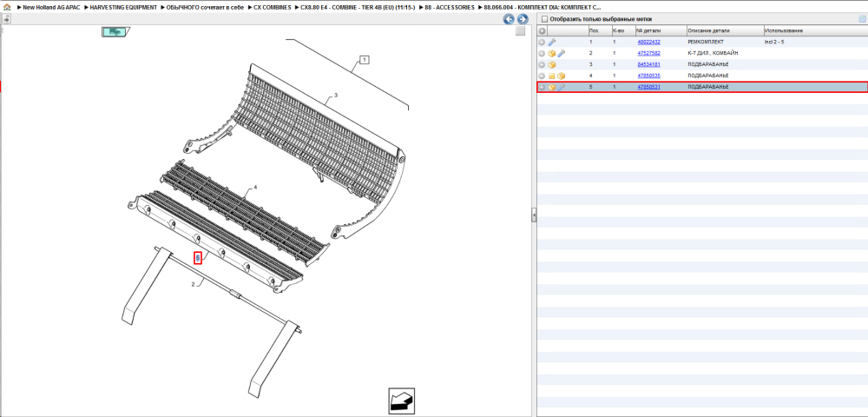The height and width of the screenshot is (417, 868).
Task: Select callout 3 on the diagram
Action: 335,96
